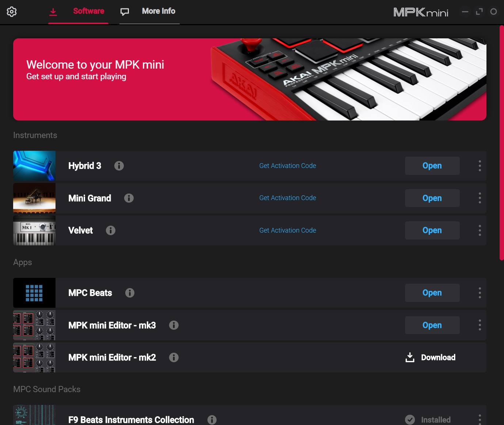Open the Velvet instrument
504x425 pixels.
click(x=432, y=230)
